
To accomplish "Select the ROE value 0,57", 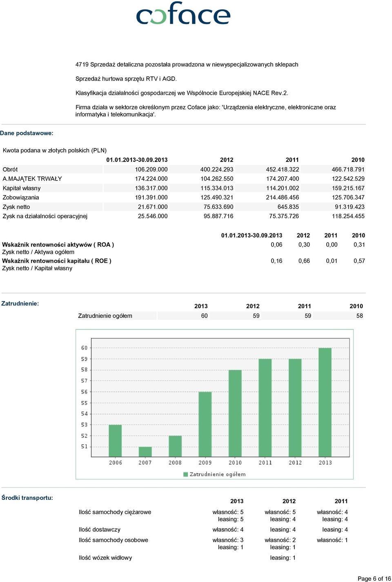I will pyautogui.click(x=359, y=261).
